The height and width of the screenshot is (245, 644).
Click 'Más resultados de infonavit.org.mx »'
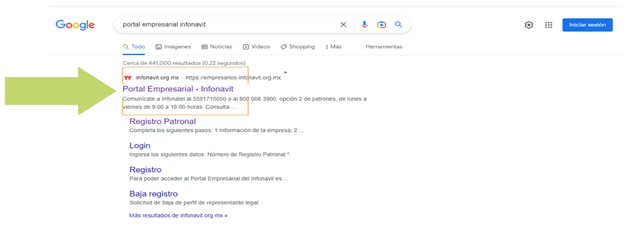click(178, 215)
